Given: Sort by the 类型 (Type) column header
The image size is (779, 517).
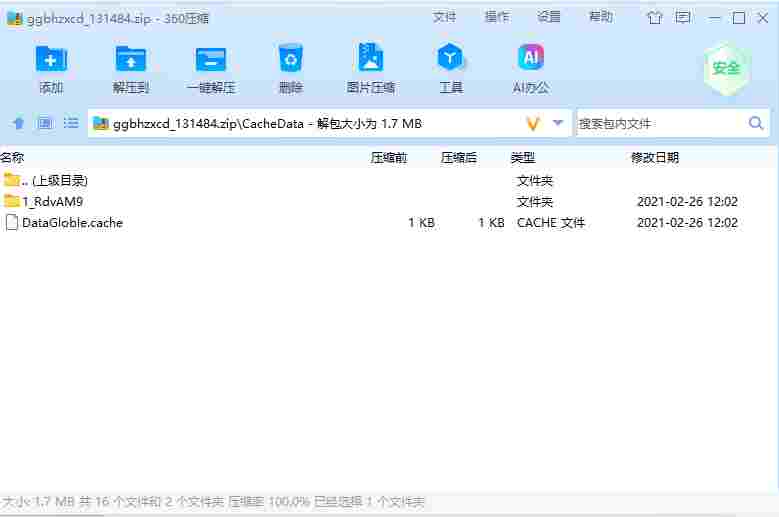Looking at the screenshot, I should click(x=523, y=158).
